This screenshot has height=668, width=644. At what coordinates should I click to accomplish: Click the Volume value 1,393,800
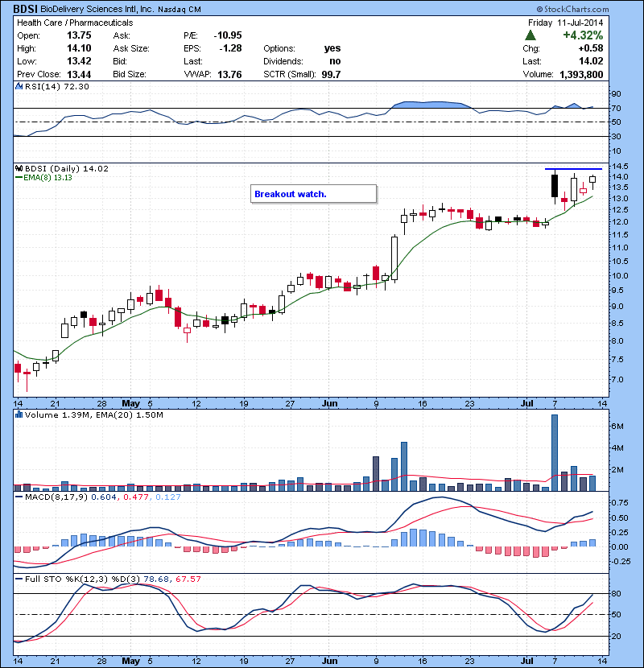click(581, 75)
